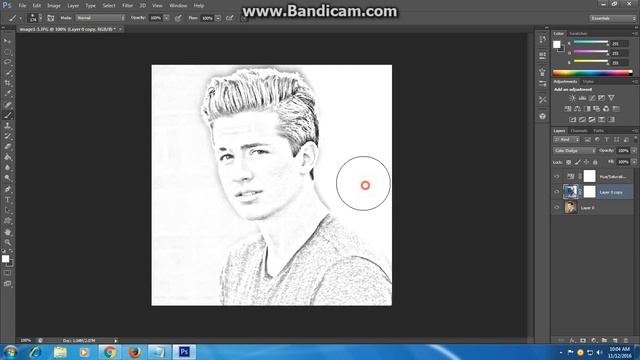This screenshot has width=640, height=360.
Task: Click the red channel slider in Color panel
Action: (x=591, y=42)
